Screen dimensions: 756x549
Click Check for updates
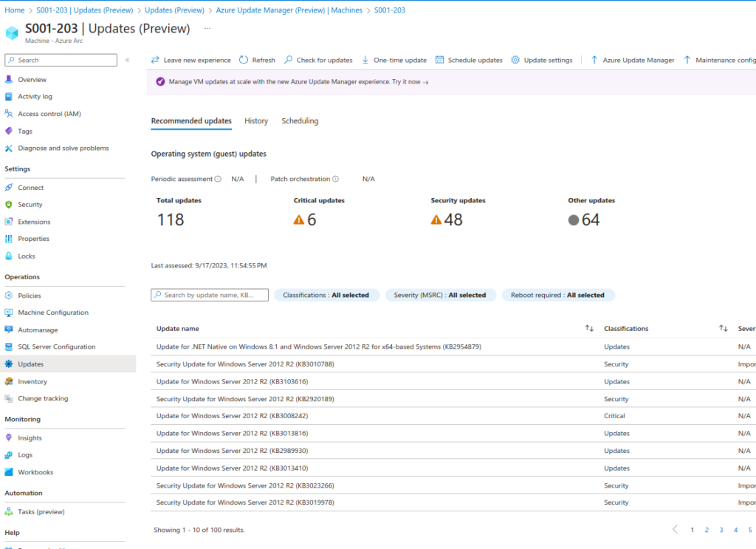[318, 60]
